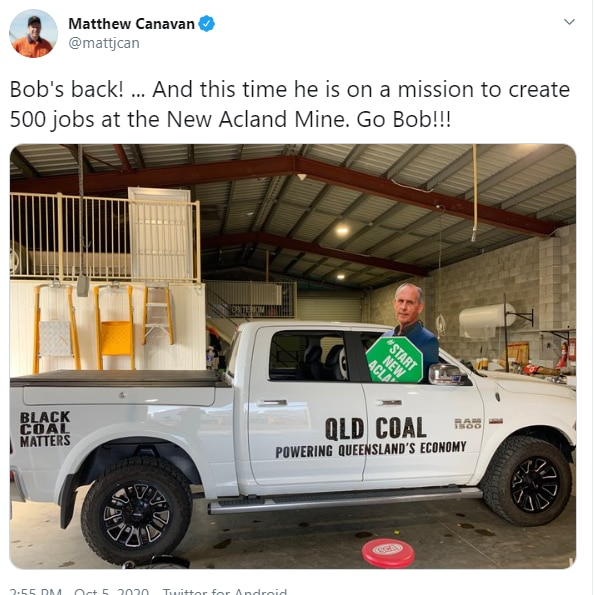Open the attached truck photo

pyautogui.click(x=293, y=356)
